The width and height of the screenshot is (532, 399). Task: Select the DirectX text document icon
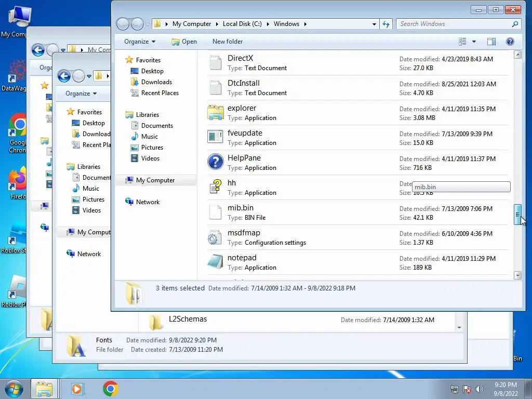[216, 63]
